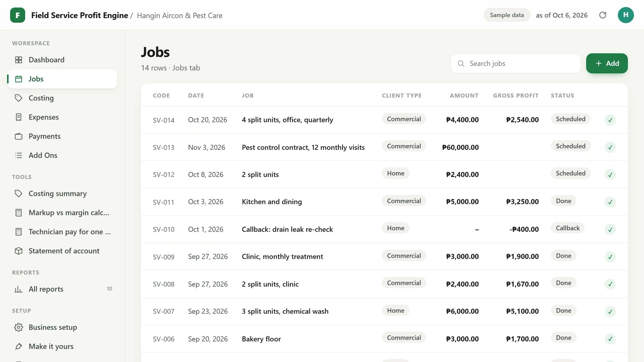Toggle the check mark for SV-012
The width and height of the screenshot is (644, 362).
[610, 175]
